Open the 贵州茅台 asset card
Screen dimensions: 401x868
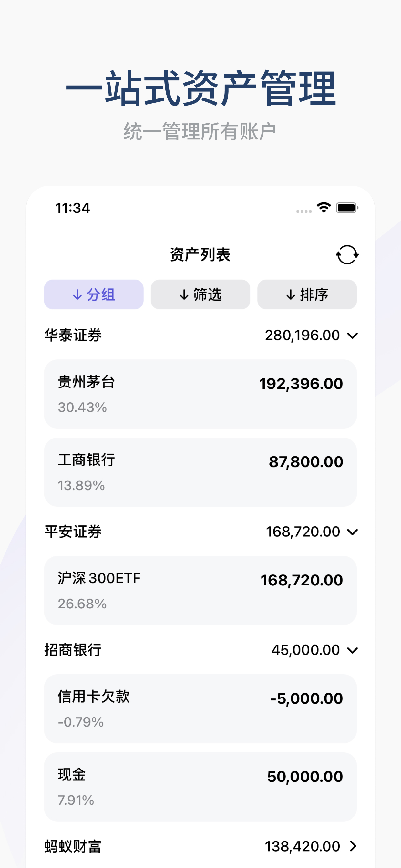coord(200,394)
